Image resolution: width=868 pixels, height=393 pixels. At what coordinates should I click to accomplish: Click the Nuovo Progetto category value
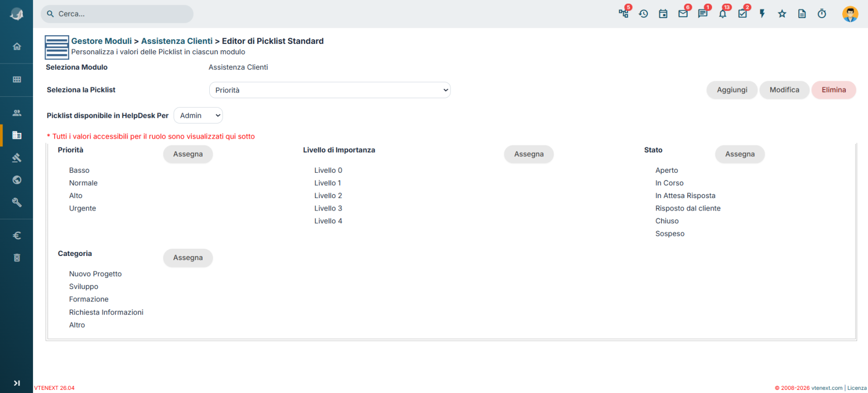(x=96, y=274)
